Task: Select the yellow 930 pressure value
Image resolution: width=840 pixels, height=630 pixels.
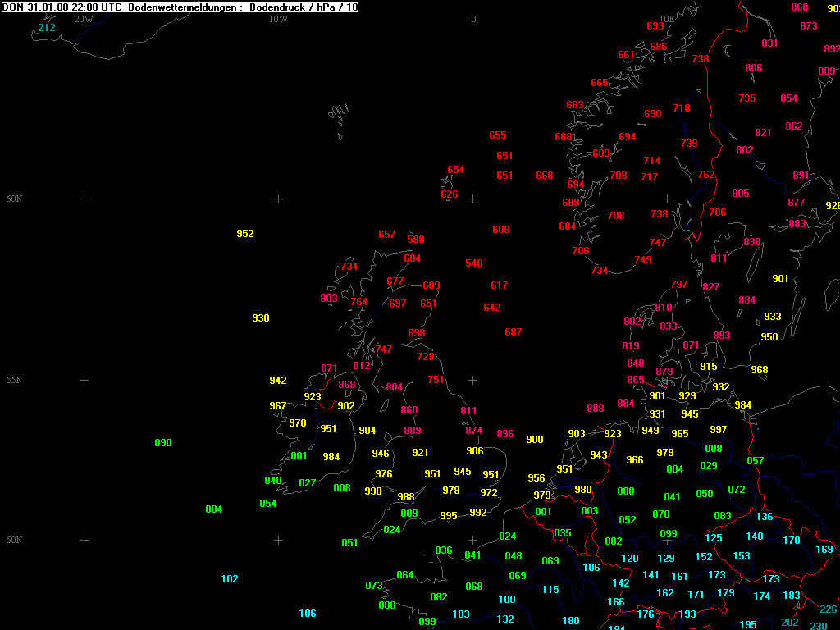Action: point(261,318)
